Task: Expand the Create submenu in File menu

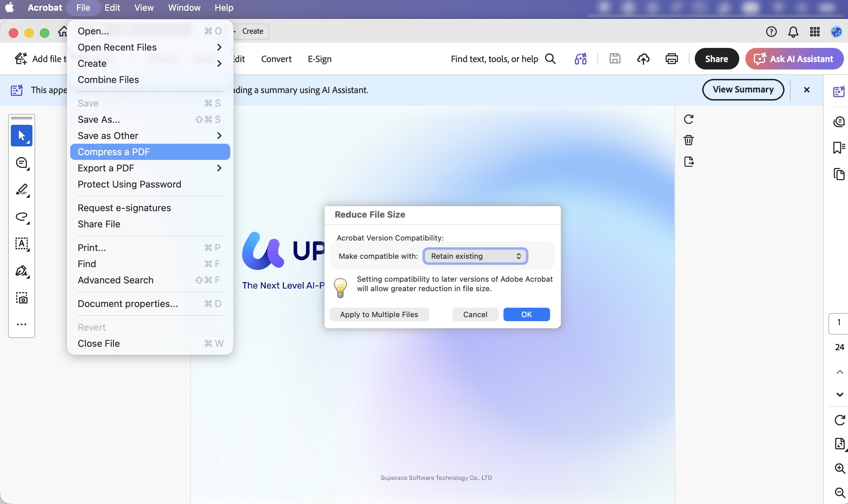Action: click(150, 63)
